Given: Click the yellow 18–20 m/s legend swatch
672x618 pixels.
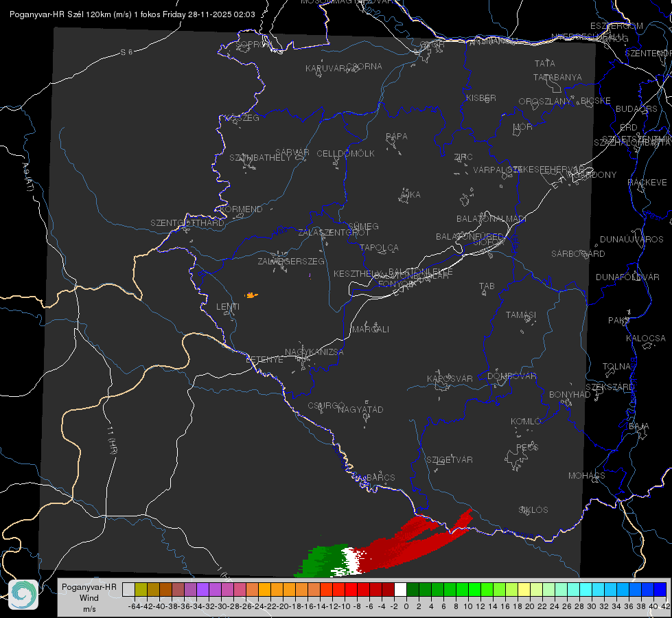Looking at the screenshot, I should (x=524, y=589).
